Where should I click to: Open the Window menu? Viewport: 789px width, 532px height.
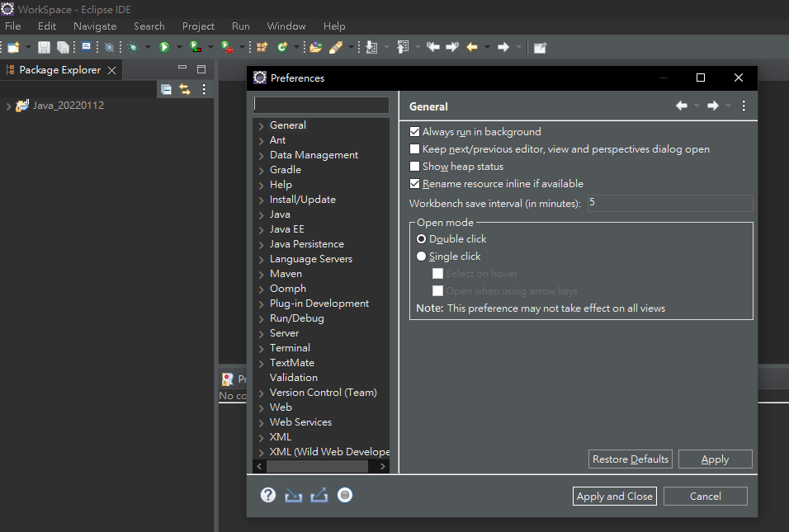(286, 26)
